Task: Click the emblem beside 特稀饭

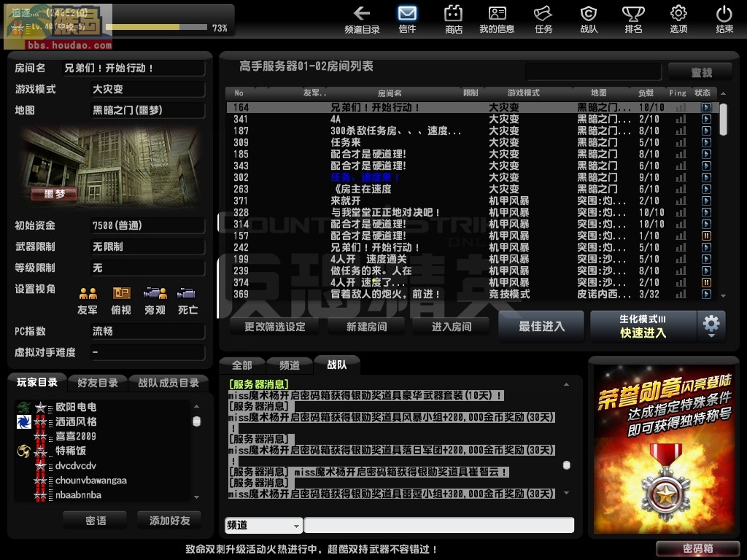Action: (23, 451)
